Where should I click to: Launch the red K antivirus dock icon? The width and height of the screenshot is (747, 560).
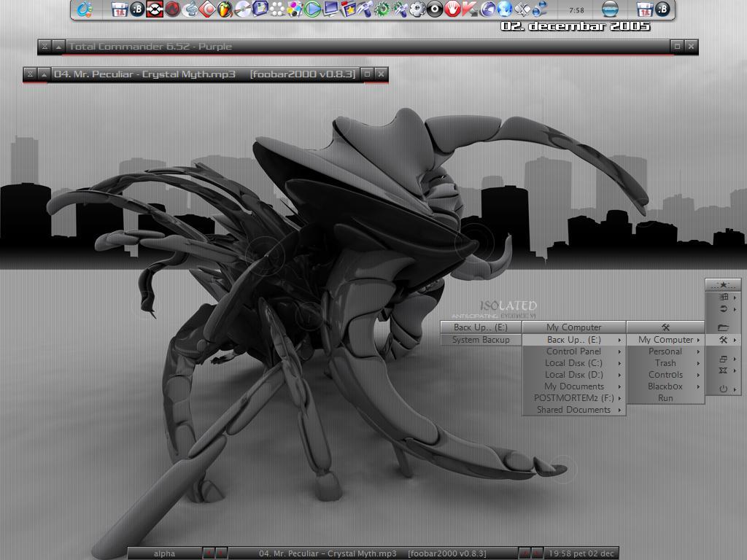[x=470, y=9]
